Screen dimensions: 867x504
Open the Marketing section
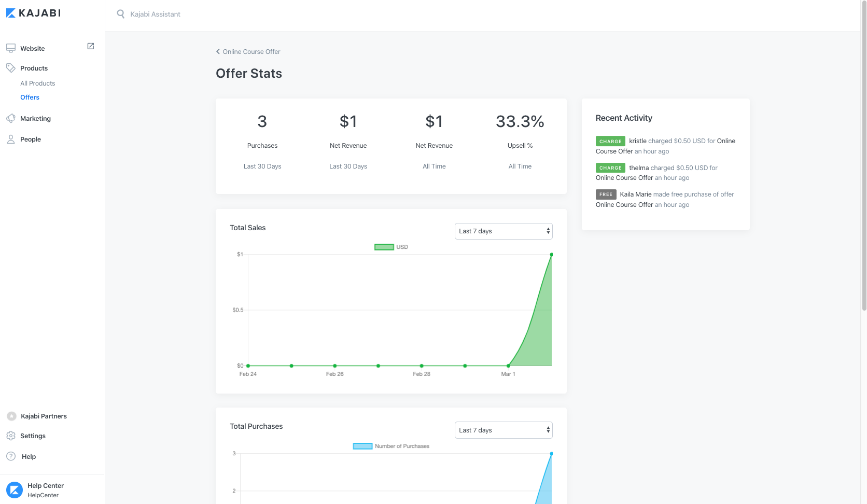(35, 118)
